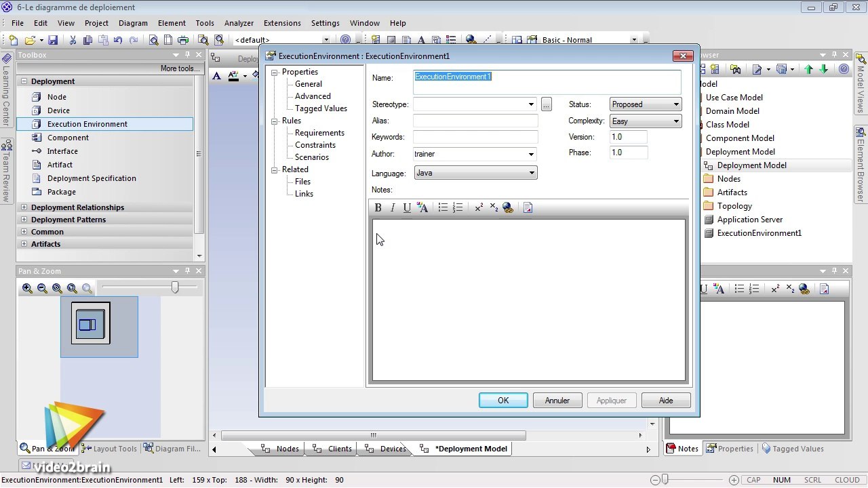Open the Complexity dropdown showing Easy
The image size is (868, 488).
pyautogui.click(x=676, y=121)
